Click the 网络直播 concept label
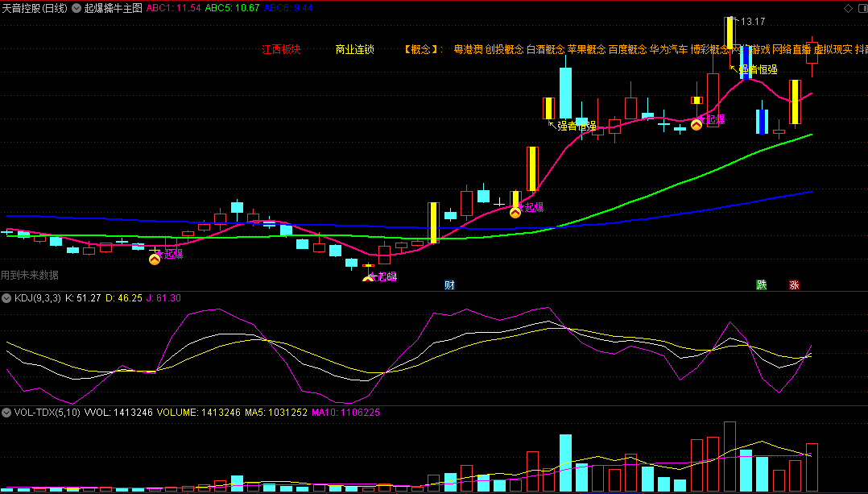This screenshot has height=494, width=868. click(x=792, y=49)
